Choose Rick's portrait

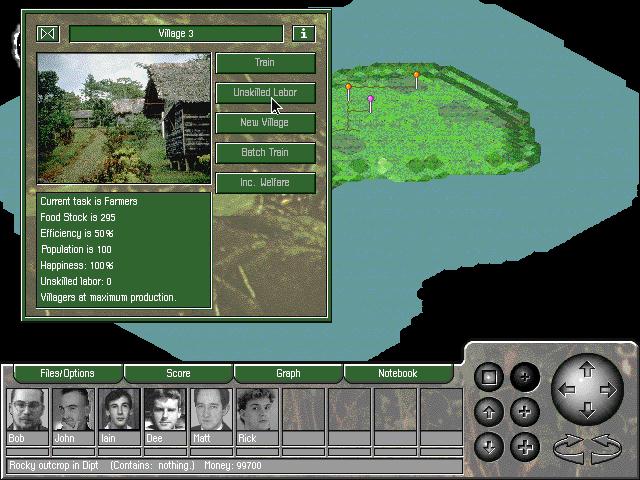[257, 409]
